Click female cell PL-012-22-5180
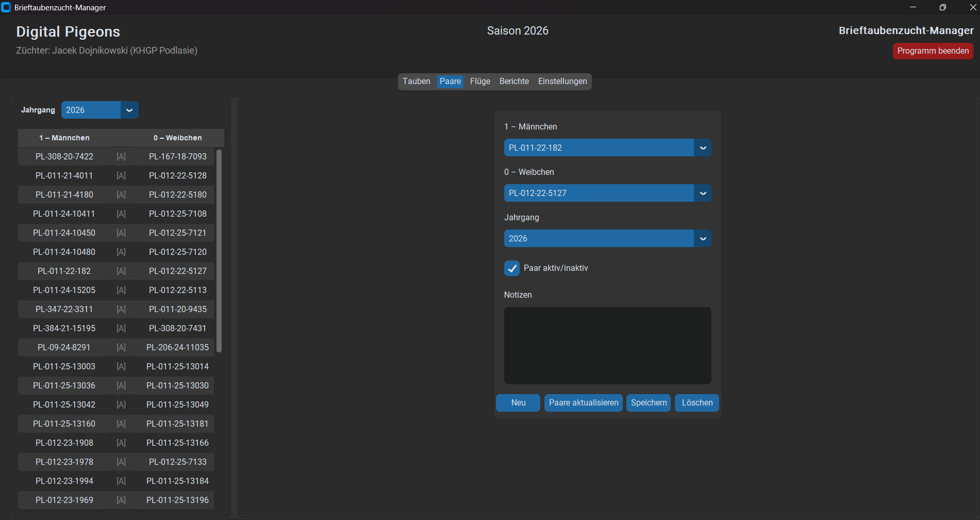Viewport: 980px width, 520px height. coord(178,194)
